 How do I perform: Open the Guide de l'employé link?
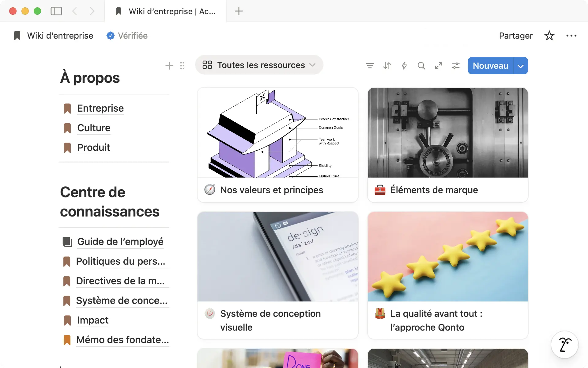(x=120, y=242)
